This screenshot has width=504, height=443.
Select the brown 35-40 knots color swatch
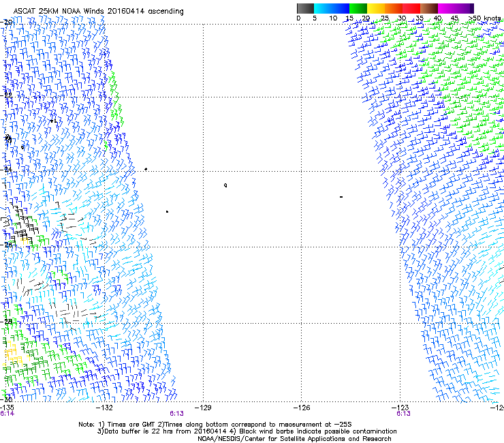pyautogui.click(x=429, y=8)
